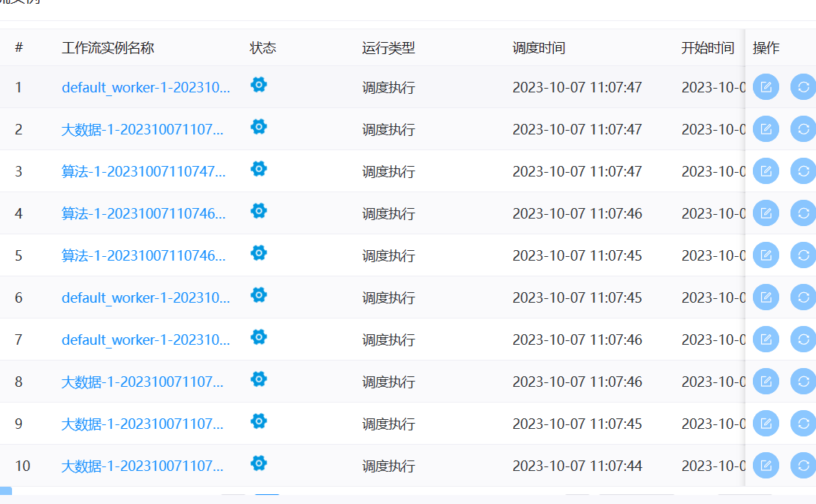
Task: Click the status gear icon in row 10
Action: tap(258, 463)
